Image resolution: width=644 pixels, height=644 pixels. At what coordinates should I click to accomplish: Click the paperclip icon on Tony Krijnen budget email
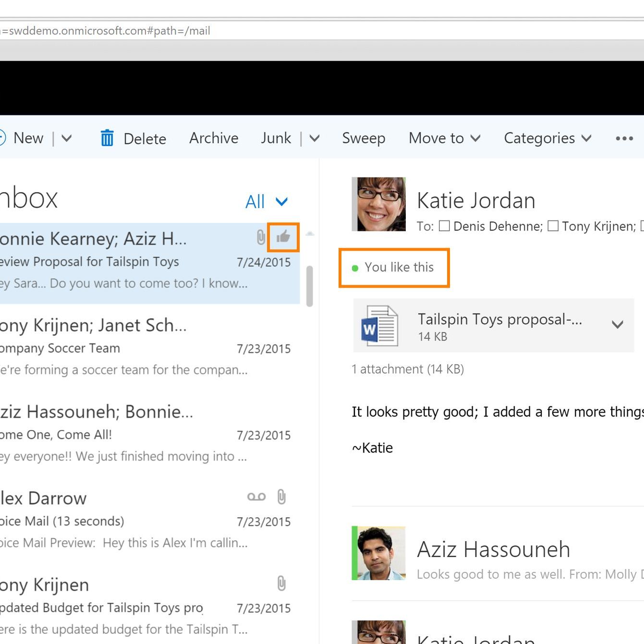(x=281, y=583)
